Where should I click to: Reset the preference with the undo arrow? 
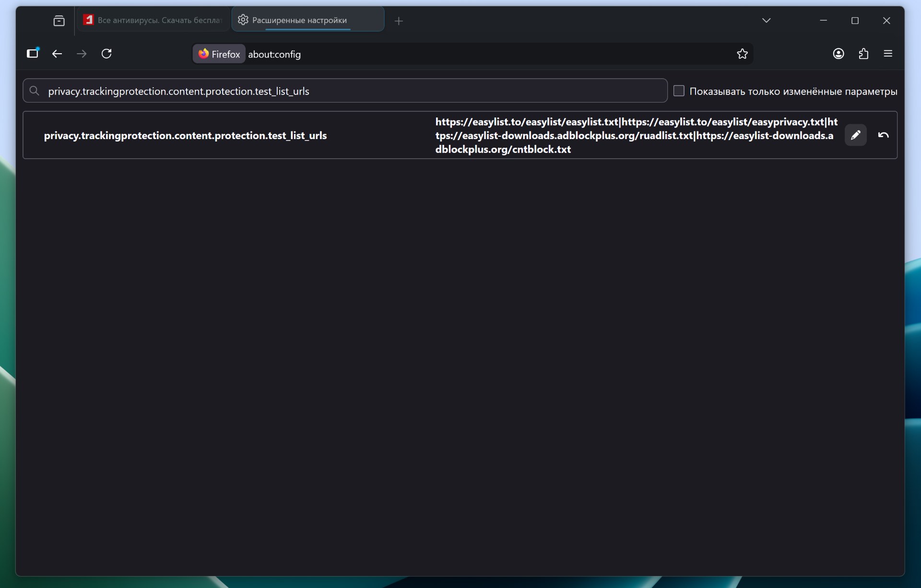coord(883,135)
